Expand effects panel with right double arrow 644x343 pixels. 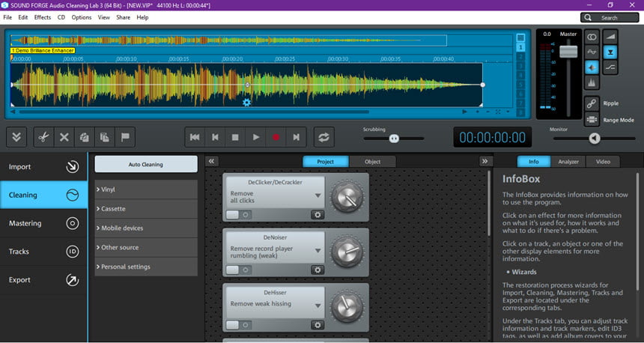tap(485, 161)
